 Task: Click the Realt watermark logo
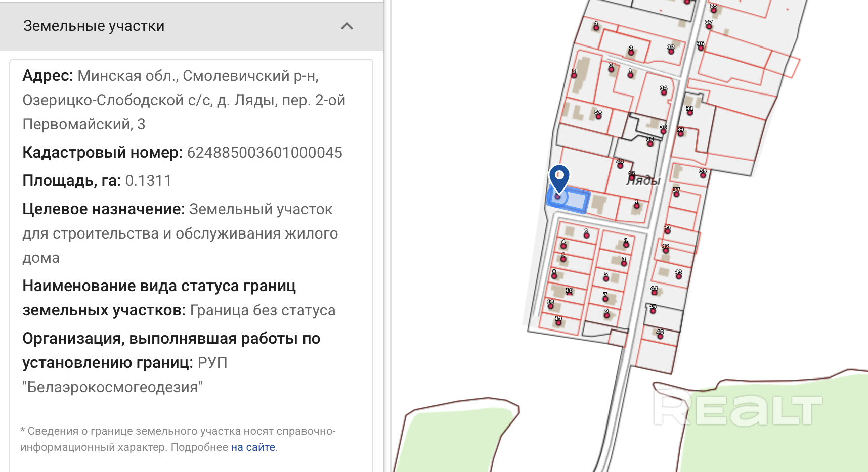pyautogui.click(x=737, y=408)
